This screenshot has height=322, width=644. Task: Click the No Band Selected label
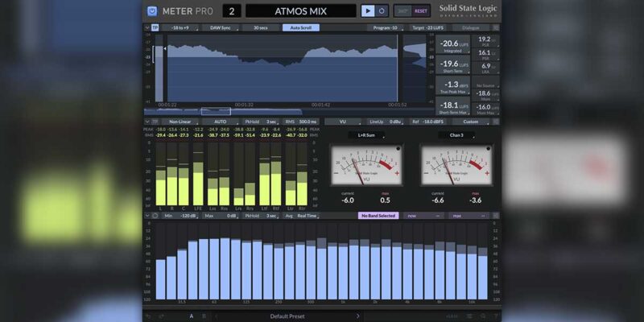(x=378, y=216)
